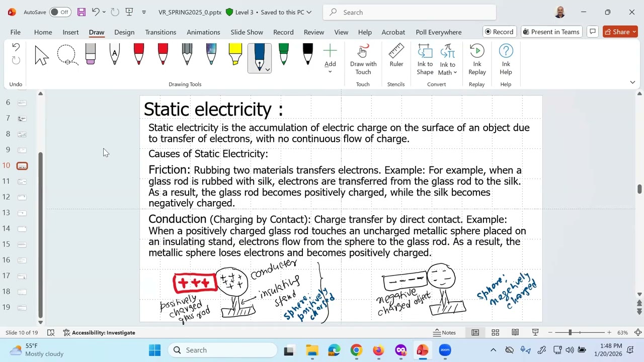644x362 pixels.
Task: Select the second red pen
Action: pyautogui.click(x=163, y=54)
